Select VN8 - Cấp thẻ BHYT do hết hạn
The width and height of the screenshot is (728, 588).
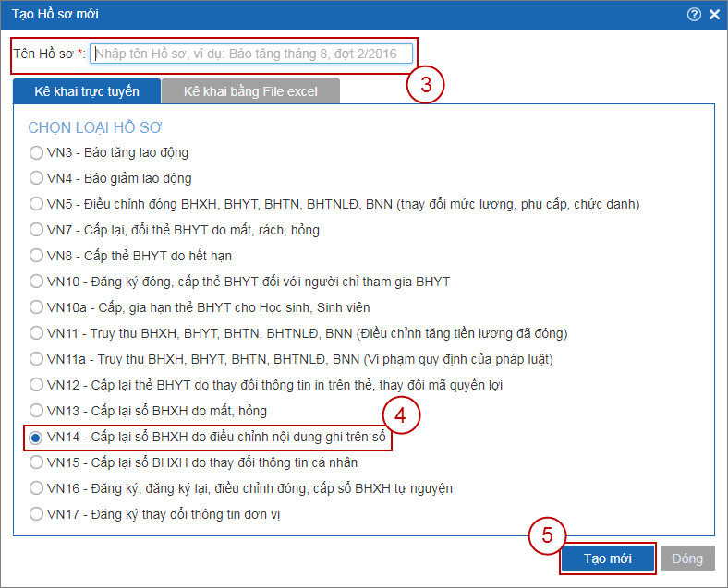(x=36, y=256)
